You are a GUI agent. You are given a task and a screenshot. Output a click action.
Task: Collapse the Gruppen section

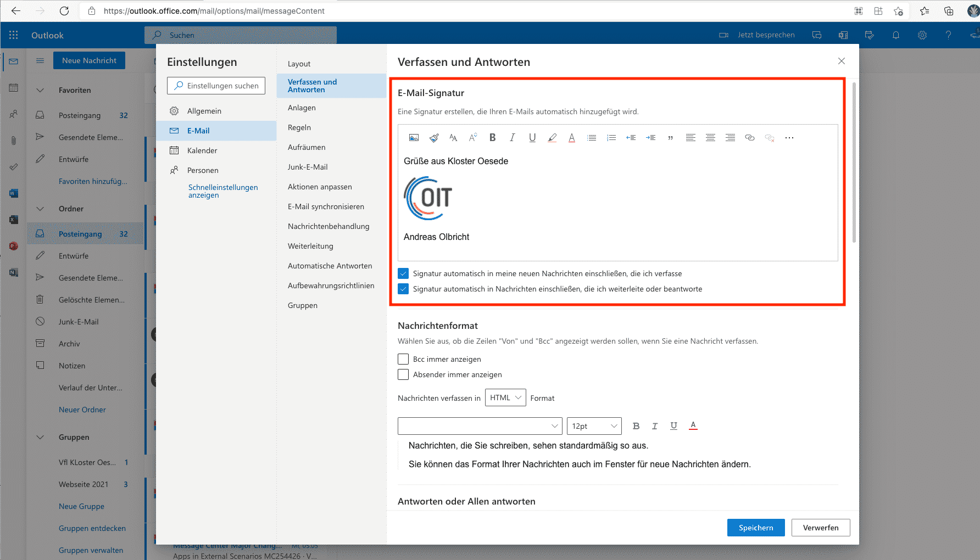pyautogui.click(x=40, y=437)
